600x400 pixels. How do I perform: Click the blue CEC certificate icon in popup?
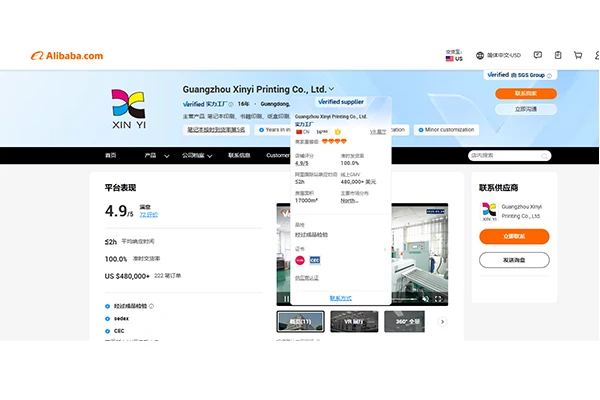tap(315, 260)
